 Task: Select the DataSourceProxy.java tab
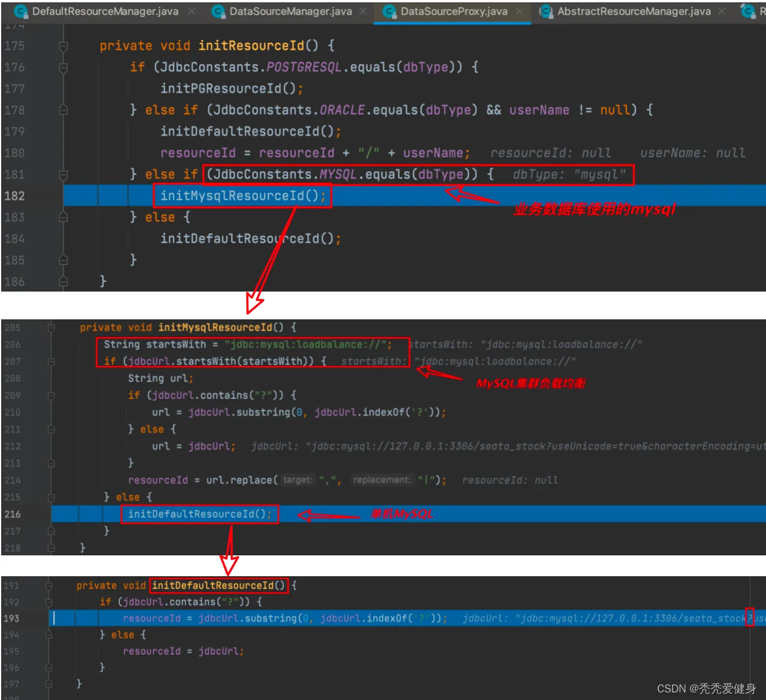click(x=454, y=11)
